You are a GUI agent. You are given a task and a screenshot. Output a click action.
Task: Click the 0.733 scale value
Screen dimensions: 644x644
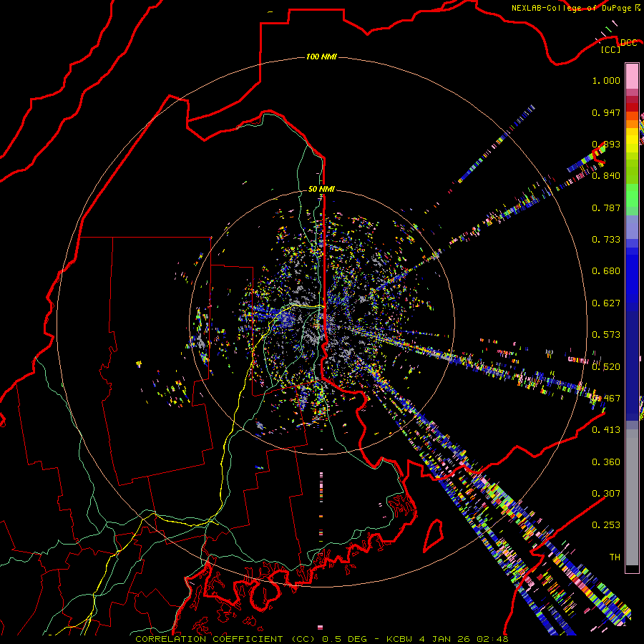click(606, 240)
